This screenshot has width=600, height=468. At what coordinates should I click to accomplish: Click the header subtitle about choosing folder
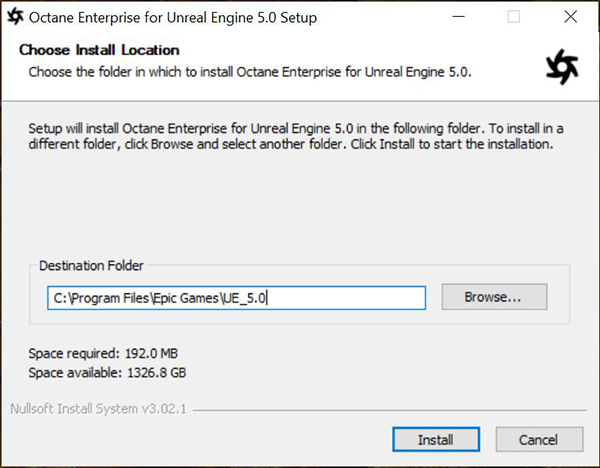point(250,72)
